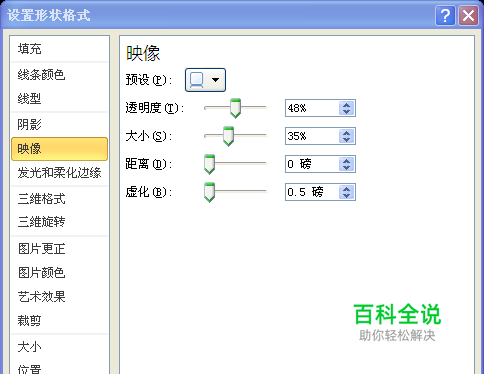Increase 距离 value with up arrow
The height and width of the screenshot is (374, 484).
coord(347,161)
